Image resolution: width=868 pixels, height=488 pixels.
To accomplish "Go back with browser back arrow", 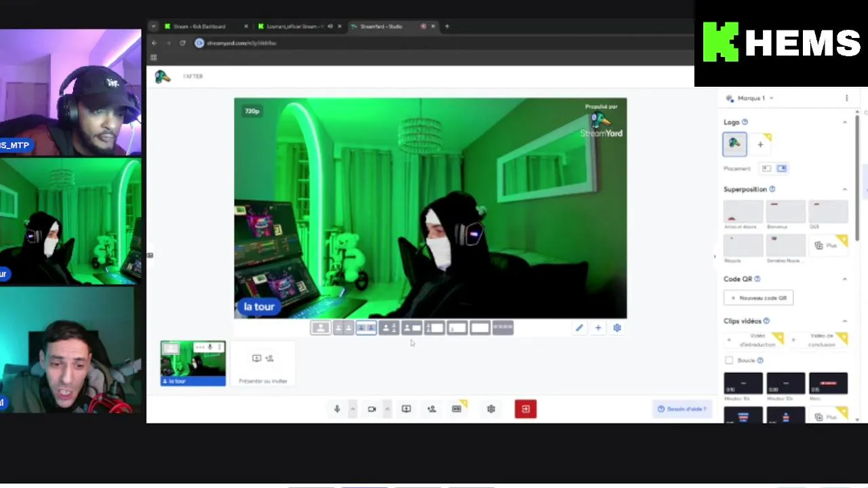I will (154, 43).
